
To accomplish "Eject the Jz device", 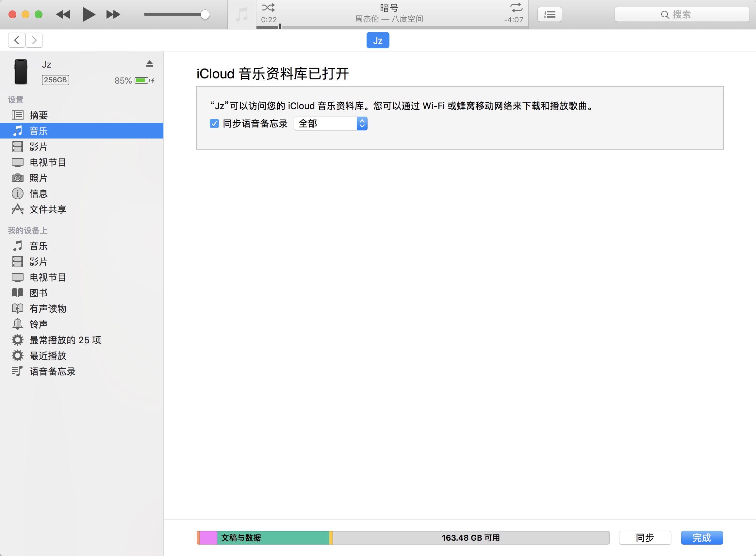I will (x=149, y=64).
